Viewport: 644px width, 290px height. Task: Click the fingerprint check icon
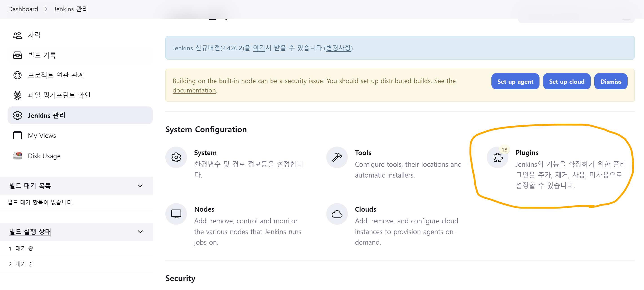coord(18,95)
